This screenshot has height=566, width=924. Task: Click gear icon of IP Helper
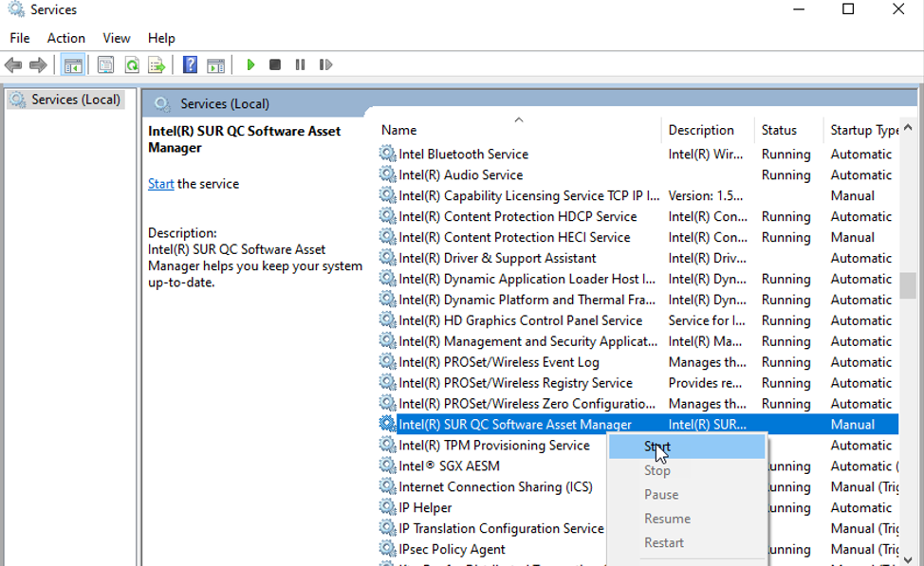click(x=387, y=507)
